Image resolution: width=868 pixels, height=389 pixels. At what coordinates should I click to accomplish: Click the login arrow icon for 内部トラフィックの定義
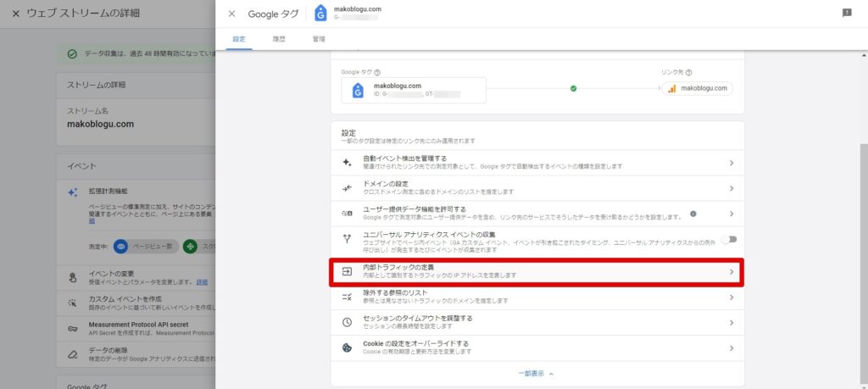[347, 272]
